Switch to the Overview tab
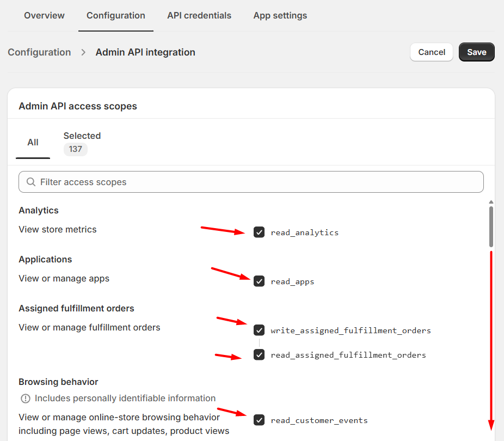504x441 pixels. click(44, 15)
